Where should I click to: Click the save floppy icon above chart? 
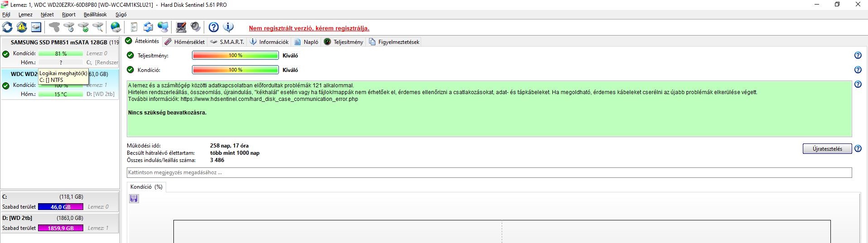134,198
